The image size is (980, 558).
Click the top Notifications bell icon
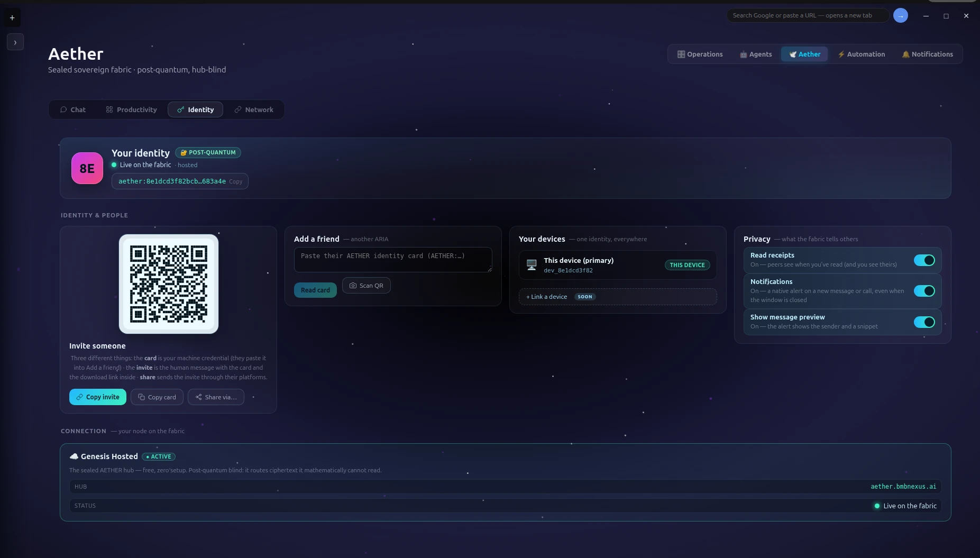[905, 54]
